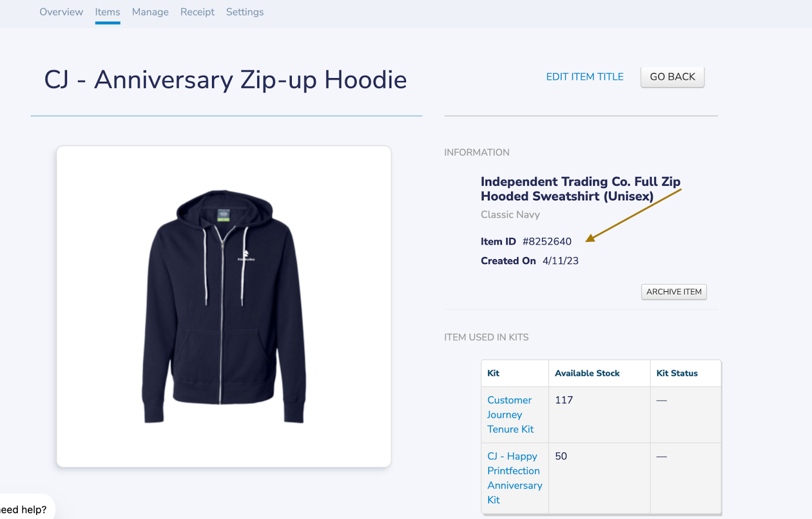Click the Independent Trading Co. product name
This screenshot has height=519, width=812.
[x=580, y=189]
